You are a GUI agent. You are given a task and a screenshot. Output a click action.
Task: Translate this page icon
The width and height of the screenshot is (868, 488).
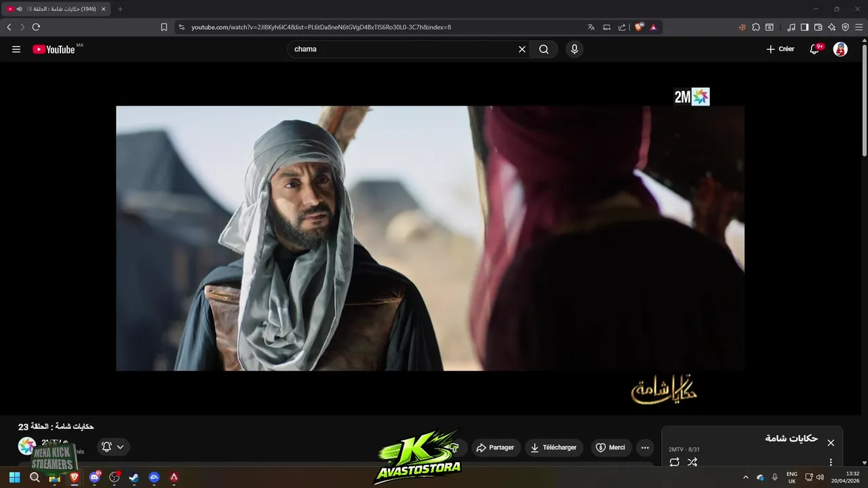tap(591, 27)
